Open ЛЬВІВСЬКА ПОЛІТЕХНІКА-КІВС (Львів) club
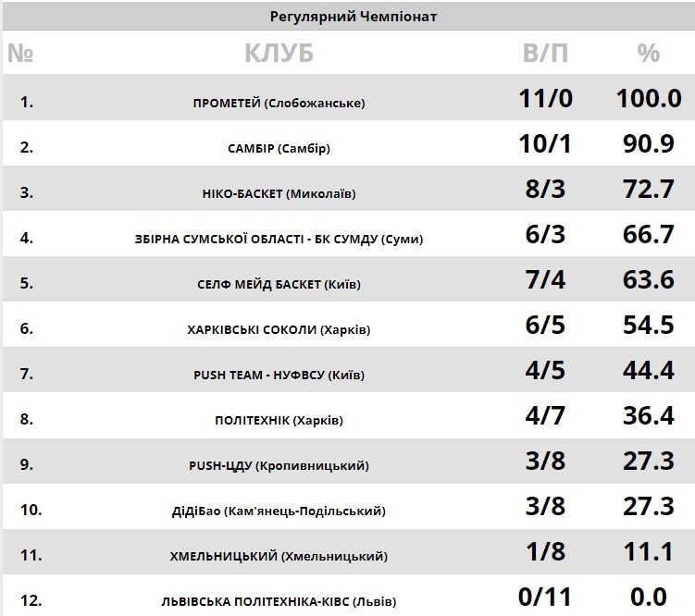 (x=279, y=601)
